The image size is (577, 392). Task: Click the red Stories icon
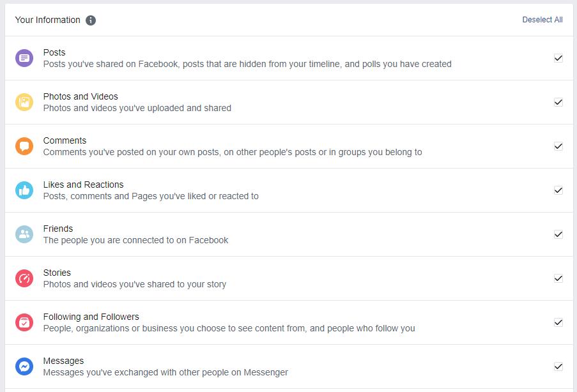tap(24, 278)
